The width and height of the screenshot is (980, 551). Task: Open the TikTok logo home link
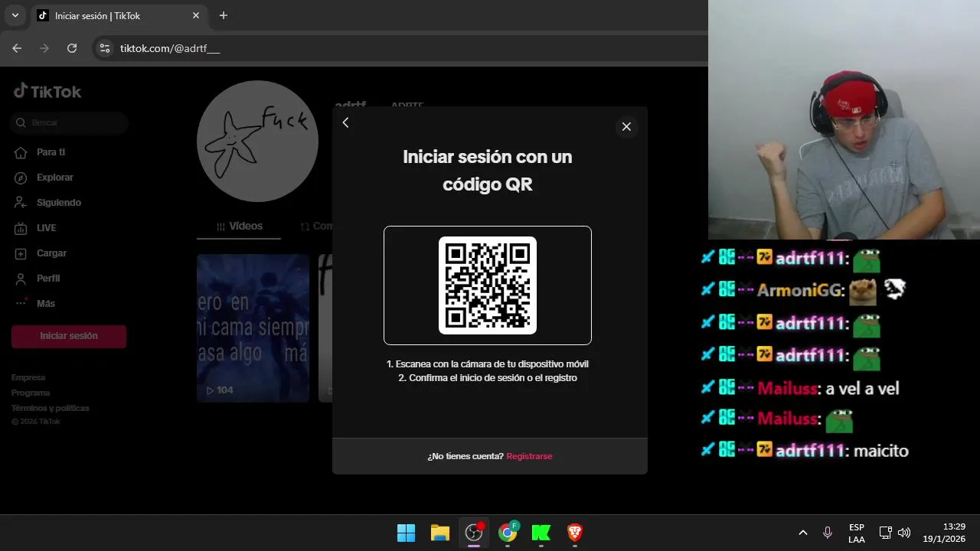point(47,91)
